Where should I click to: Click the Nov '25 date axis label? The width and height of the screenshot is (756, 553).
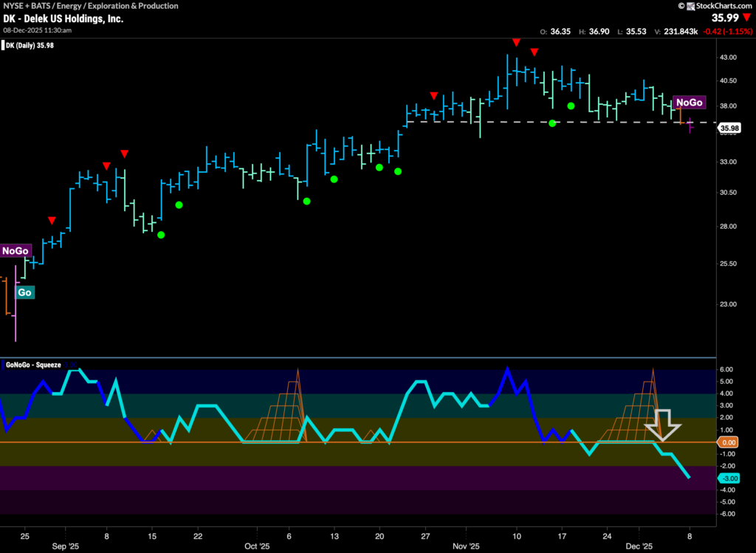tap(467, 546)
